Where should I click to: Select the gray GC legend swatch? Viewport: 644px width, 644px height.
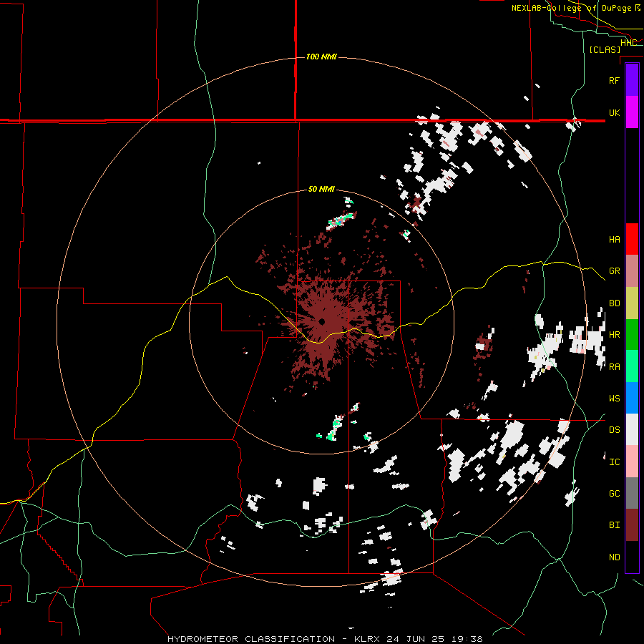[x=632, y=493]
